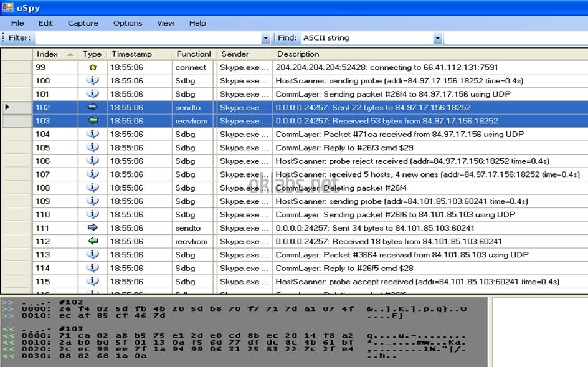Click the info icon in row 115

pos(93,282)
